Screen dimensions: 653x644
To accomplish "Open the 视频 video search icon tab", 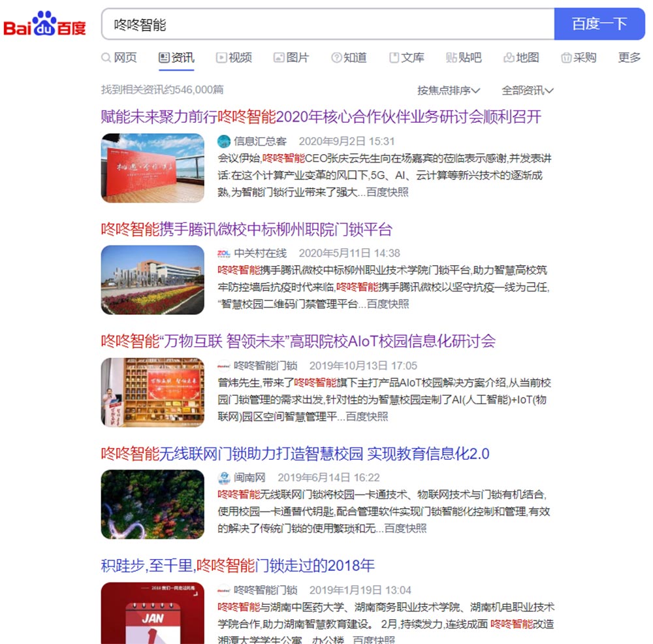I will (221, 57).
